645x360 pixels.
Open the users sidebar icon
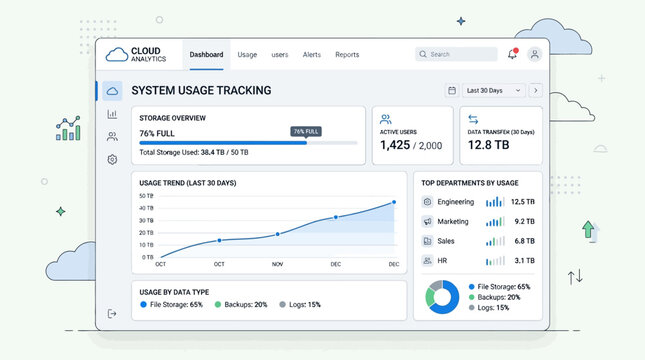(112, 136)
